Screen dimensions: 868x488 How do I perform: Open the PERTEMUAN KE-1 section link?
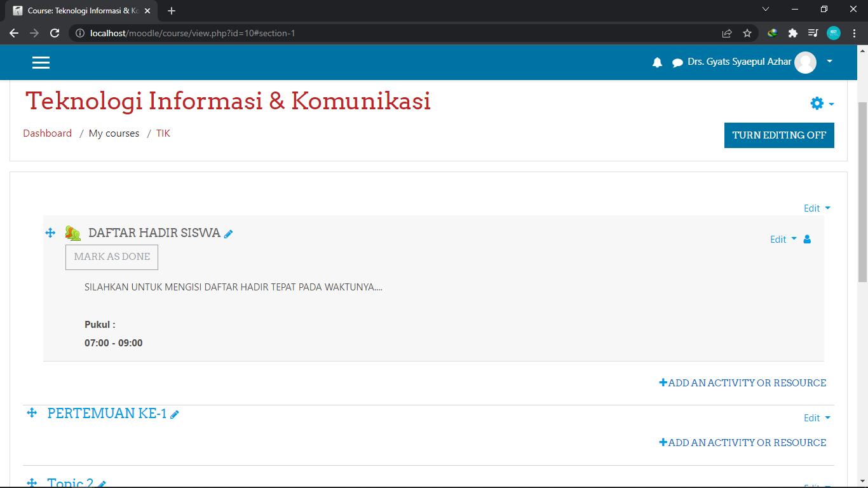[107, 414]
